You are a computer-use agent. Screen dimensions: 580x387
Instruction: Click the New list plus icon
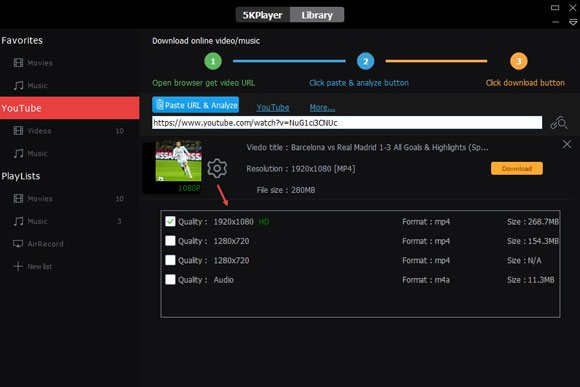[18, 266]
